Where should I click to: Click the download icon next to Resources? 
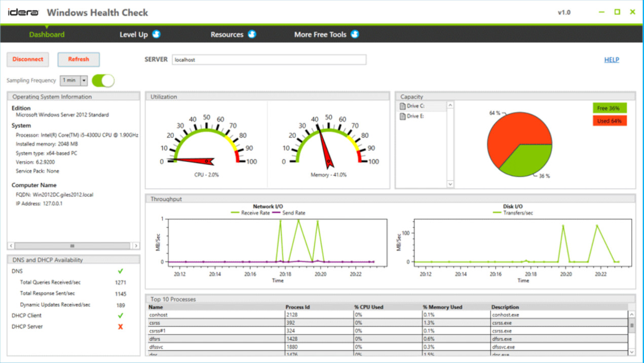click(252, 34)
